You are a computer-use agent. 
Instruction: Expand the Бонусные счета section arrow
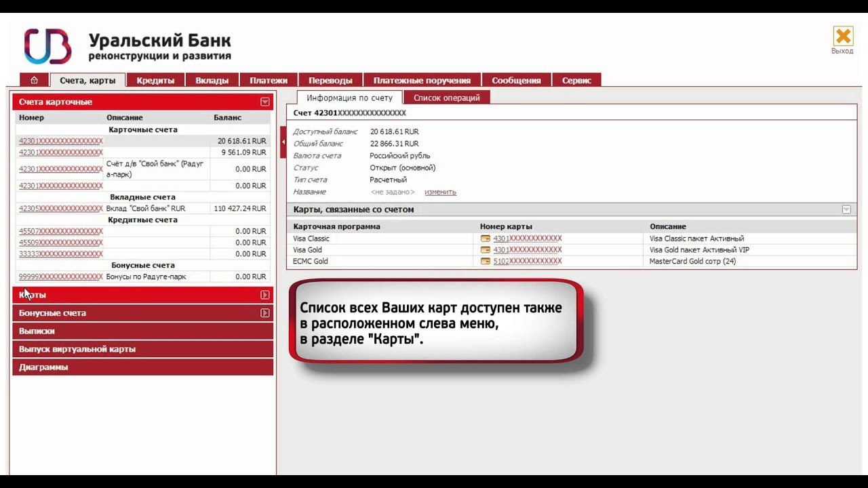pos(265,313)
